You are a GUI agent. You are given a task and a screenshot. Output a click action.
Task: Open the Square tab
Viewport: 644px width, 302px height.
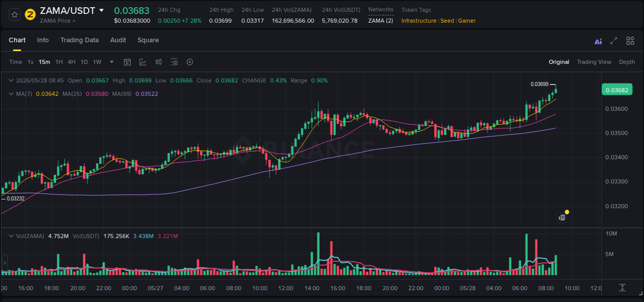tap(148, 40)
